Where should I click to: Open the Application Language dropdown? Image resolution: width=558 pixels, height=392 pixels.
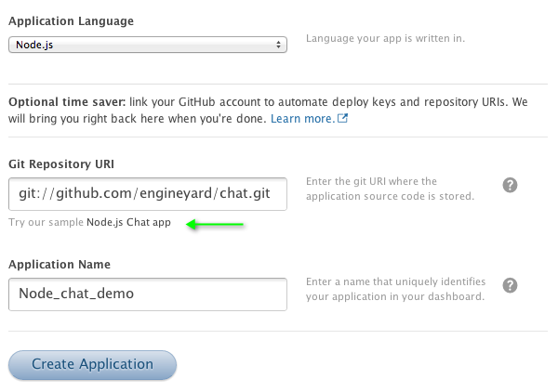click(147, 45)
